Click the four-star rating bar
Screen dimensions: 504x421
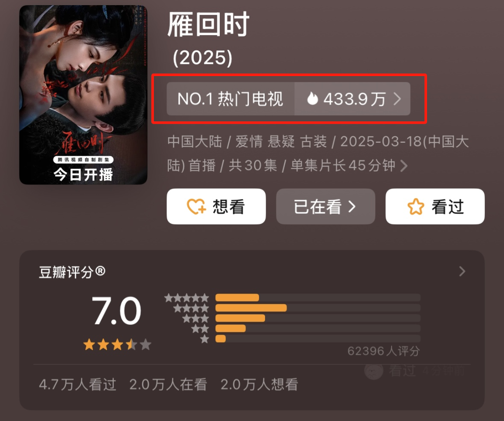[x=318, y=308]
